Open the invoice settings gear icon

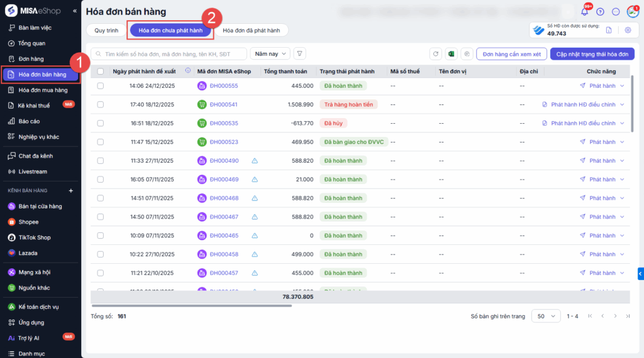[x=628, y=30]
